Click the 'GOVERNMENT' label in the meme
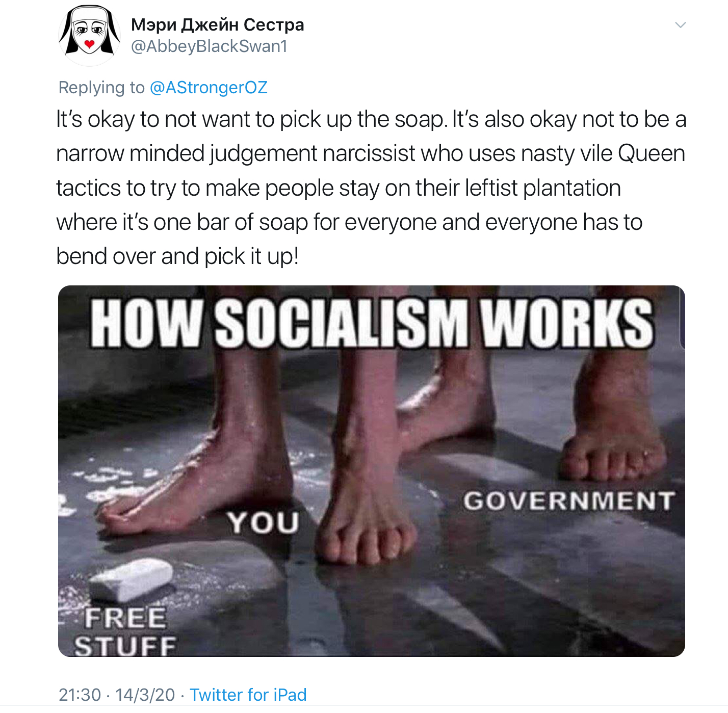The image size is (728, 713). coord(569,501)
